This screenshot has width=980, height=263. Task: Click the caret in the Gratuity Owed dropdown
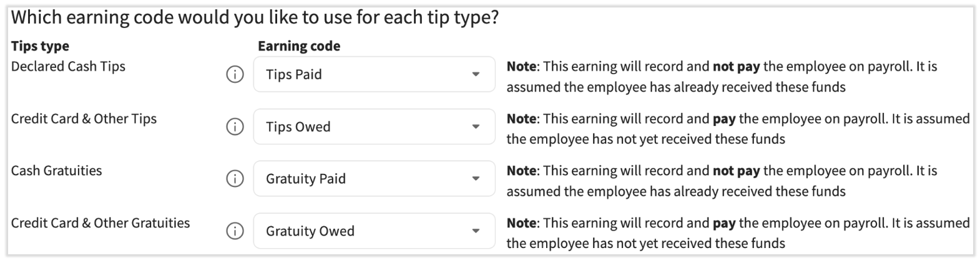pos(476,231)
